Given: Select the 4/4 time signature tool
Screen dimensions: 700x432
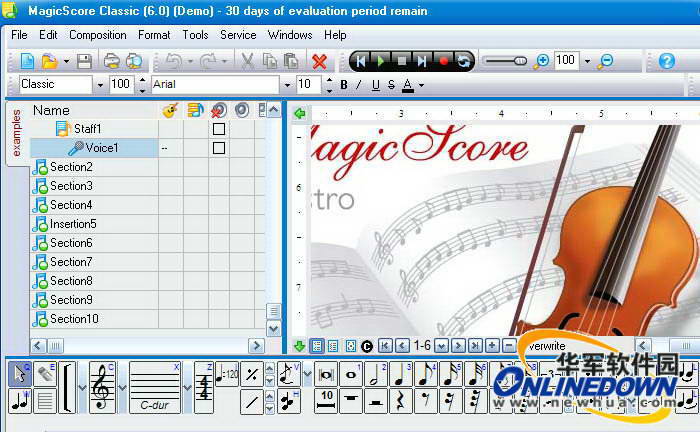Looking at the screenshot, I should click(204, 387).
